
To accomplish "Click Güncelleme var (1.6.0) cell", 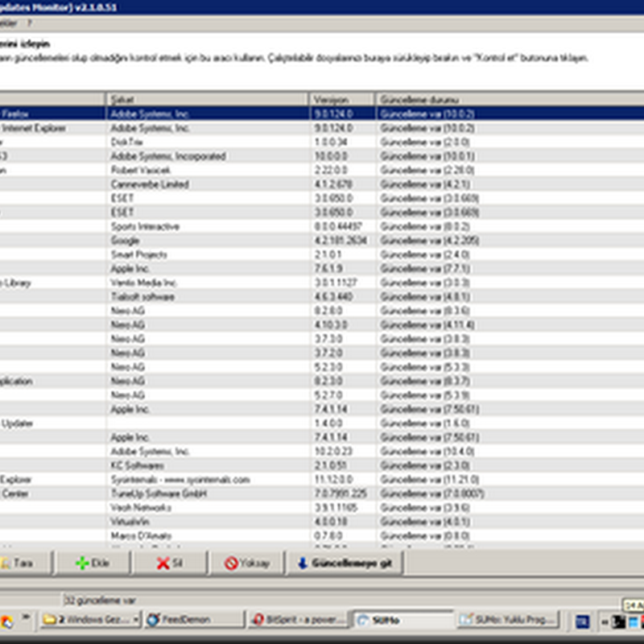I will tap(510, 423).
